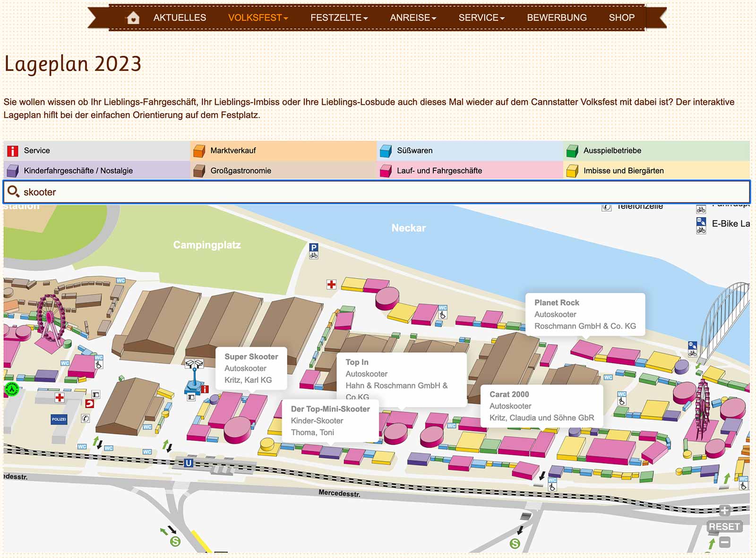756x558 pixels.
Task: Click the red information icon on map
Action: coord(205,389)
